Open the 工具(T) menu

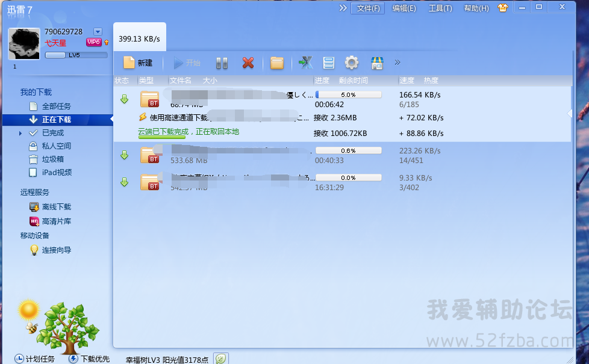tap(440, 8)
